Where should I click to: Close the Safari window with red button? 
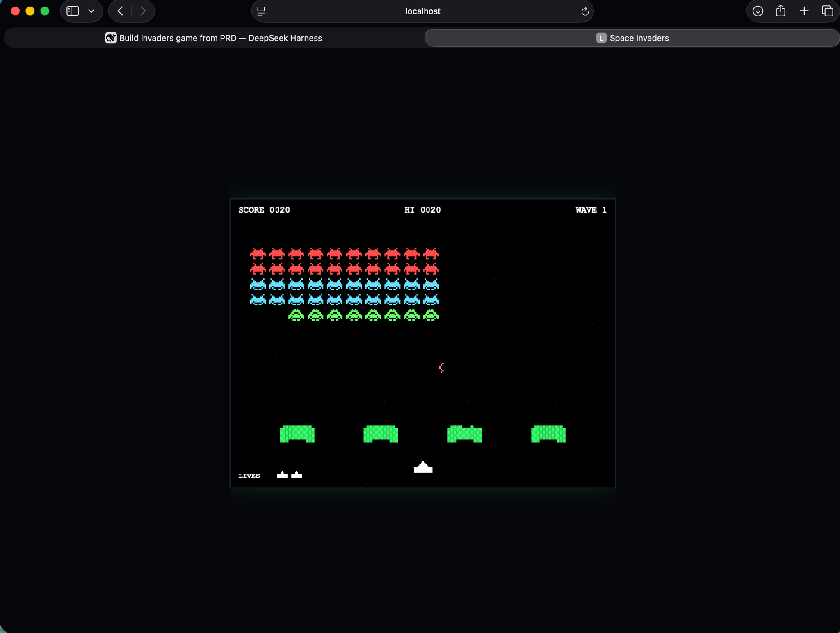(15, 11)
